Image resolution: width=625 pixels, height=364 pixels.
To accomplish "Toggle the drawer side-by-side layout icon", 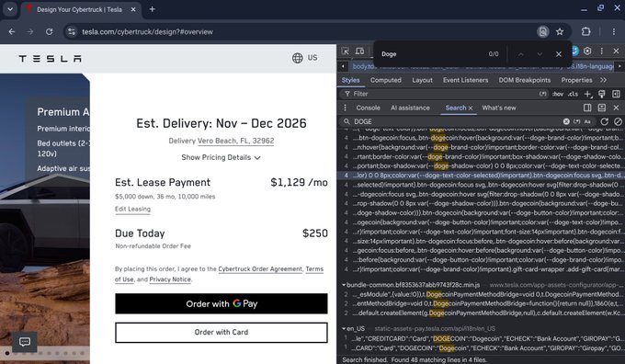I will (x=587, y=108).
